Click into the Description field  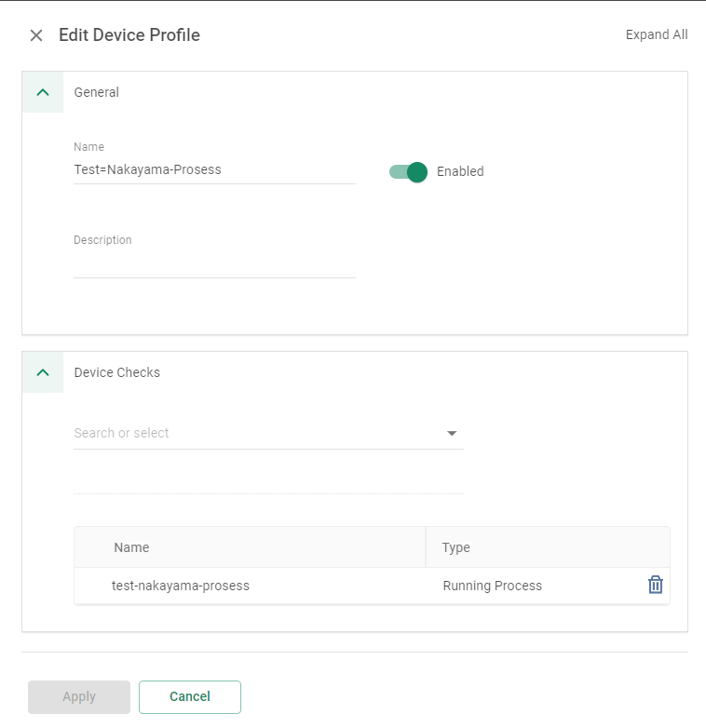214,264
